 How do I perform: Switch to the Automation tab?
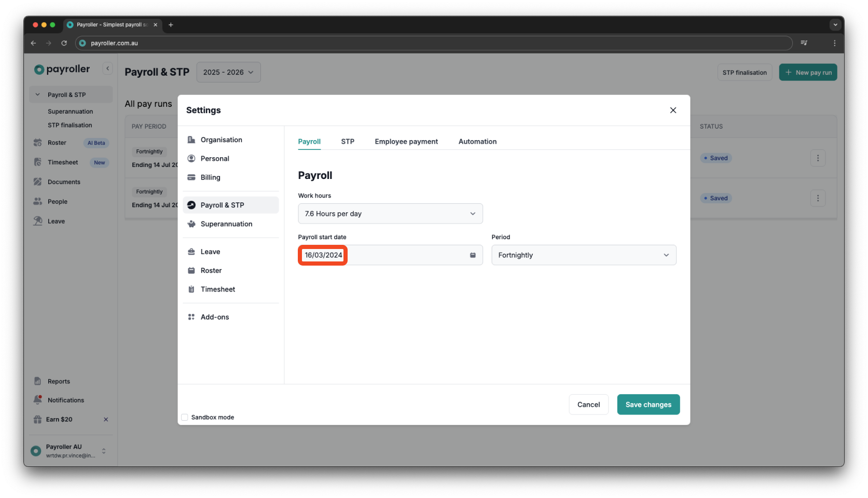pyautogui.click(x=477, y=141)
